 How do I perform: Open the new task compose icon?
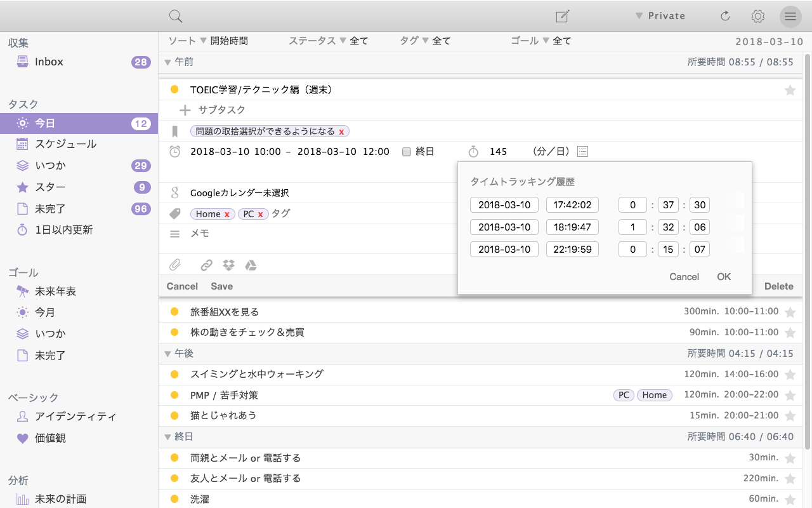562,17
